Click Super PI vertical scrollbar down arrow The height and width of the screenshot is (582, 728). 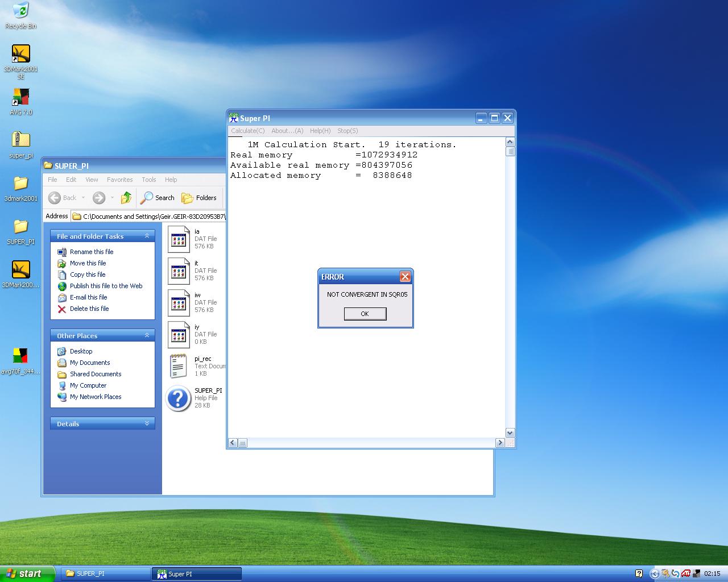coord(510,433)
